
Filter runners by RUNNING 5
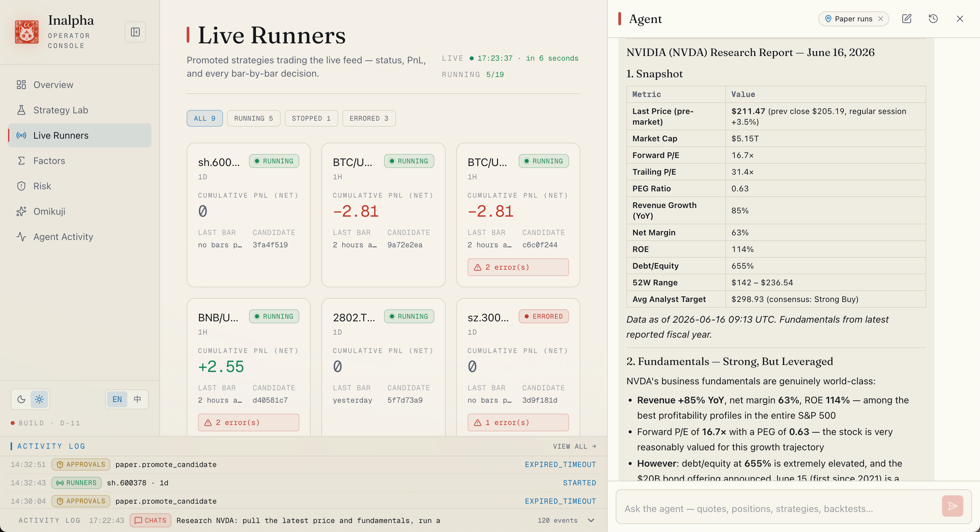[x=253, y=118]
